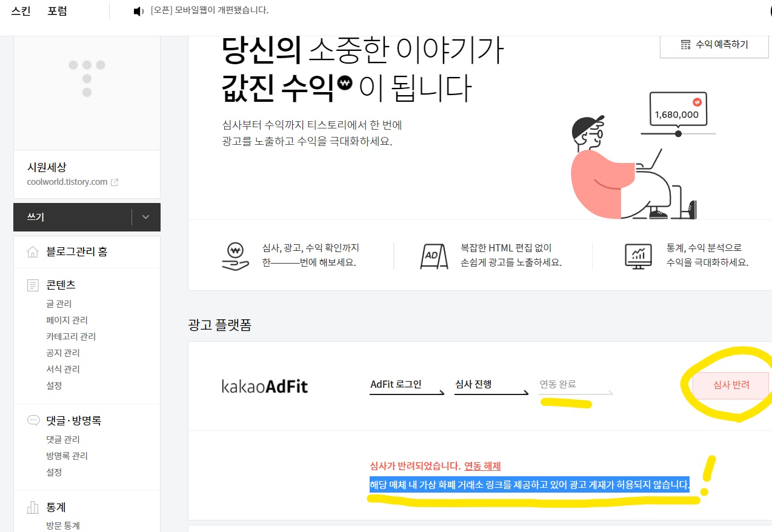Select the 댓글·방명록 section heading

pyautogui.click(x=73, y=421)
